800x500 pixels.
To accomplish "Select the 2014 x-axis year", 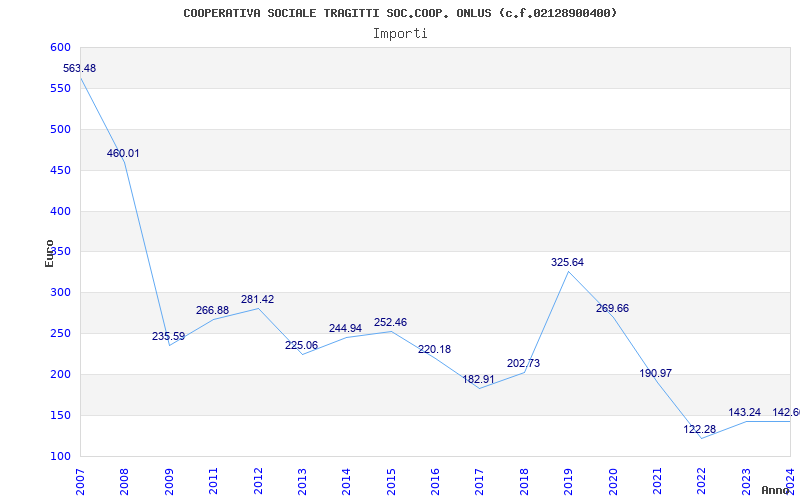I will 346,482.
